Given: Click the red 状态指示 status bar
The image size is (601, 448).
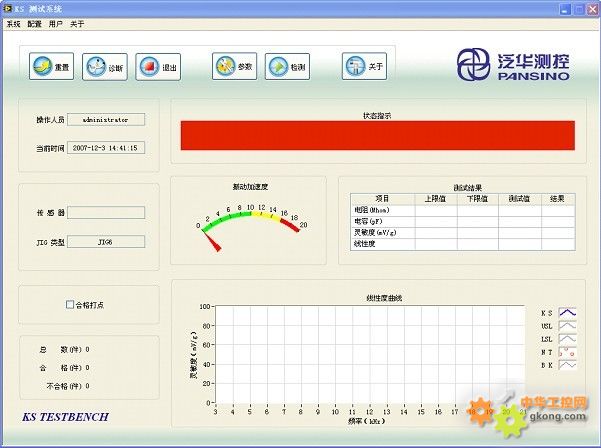Looking at the screenshot, I should [377, 136].
